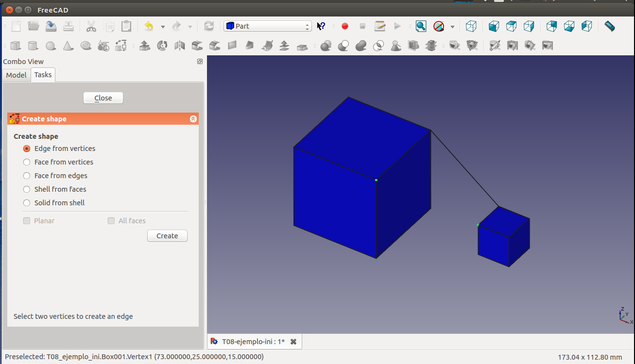The width and height of the screenshot is (635, 364).
Task: Open the Measure distance ruler tool
Action: 610,26
